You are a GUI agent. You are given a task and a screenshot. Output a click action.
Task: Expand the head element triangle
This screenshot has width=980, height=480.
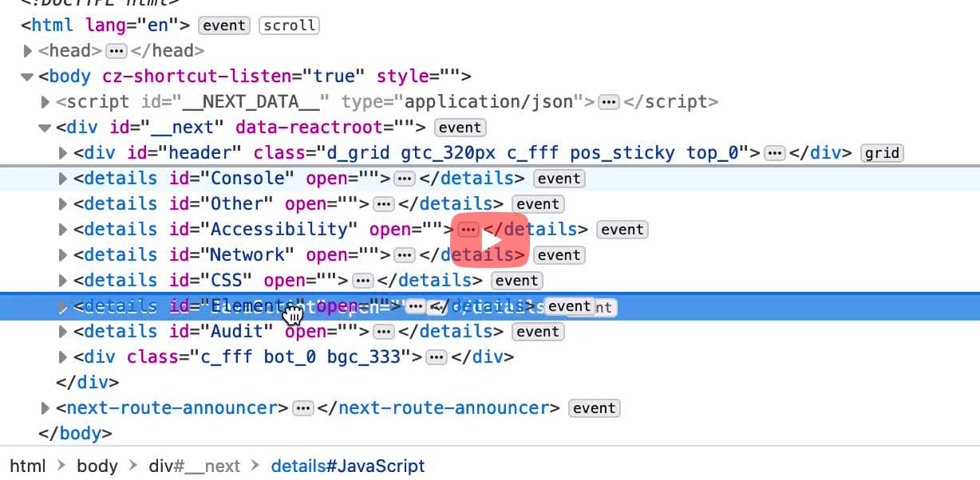[x=28, y=51]
